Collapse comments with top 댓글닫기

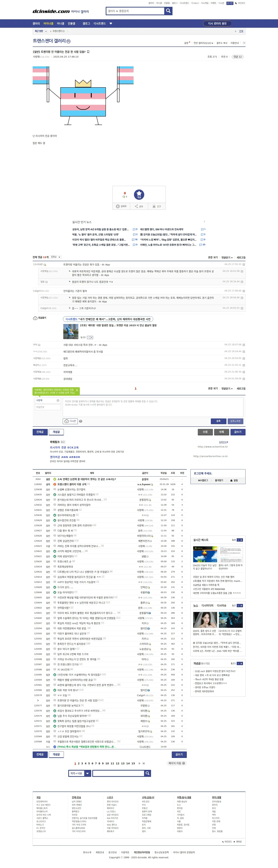pos(227,257)
